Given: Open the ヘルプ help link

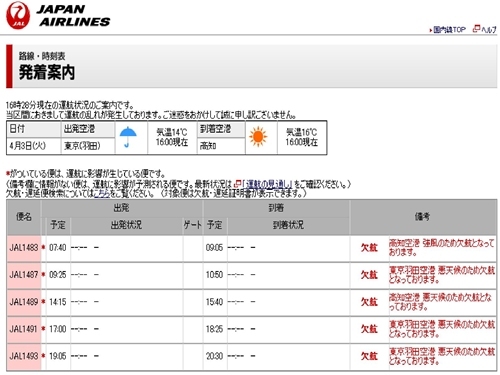Looking at the screenshot, I should [x=489, y=30].
